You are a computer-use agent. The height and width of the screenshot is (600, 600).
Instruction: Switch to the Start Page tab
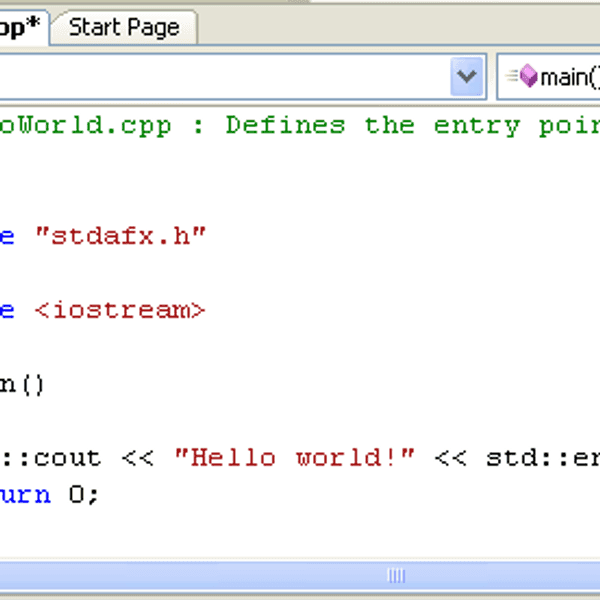pos(124,28)
